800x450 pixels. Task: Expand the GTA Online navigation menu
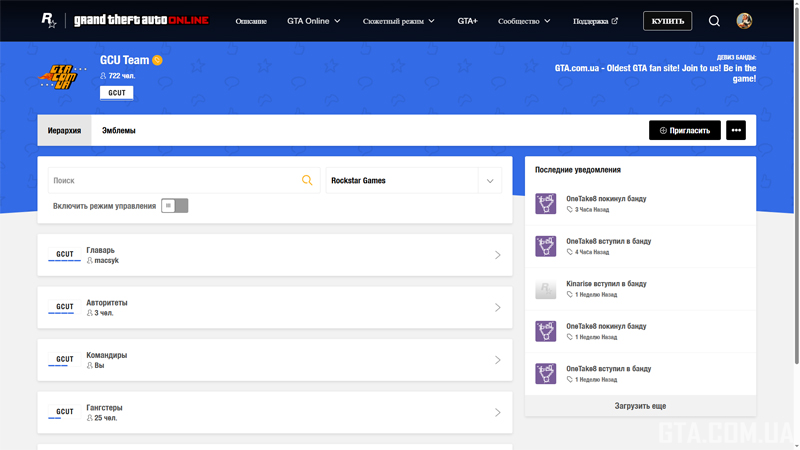point(314,21)
